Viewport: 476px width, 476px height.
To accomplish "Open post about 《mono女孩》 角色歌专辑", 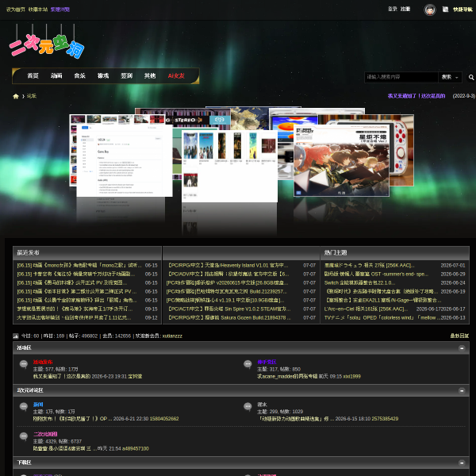I will tap(79, 265).
